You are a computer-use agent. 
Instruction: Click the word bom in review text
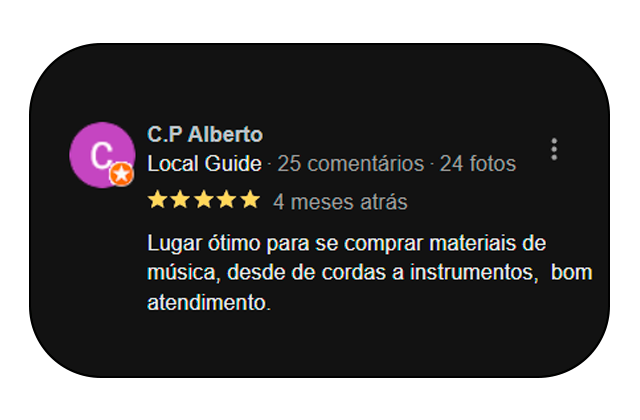point(571,273)
